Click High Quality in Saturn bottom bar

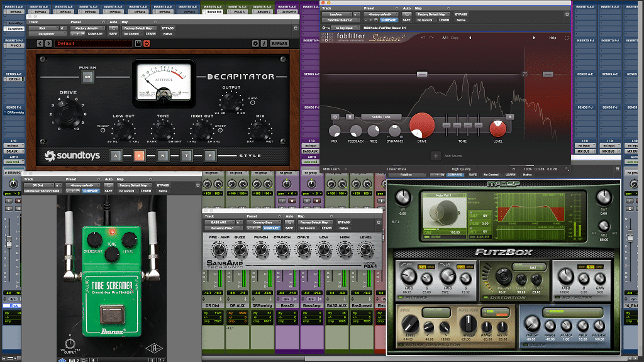pyautogui.click(x=461, y=169)
